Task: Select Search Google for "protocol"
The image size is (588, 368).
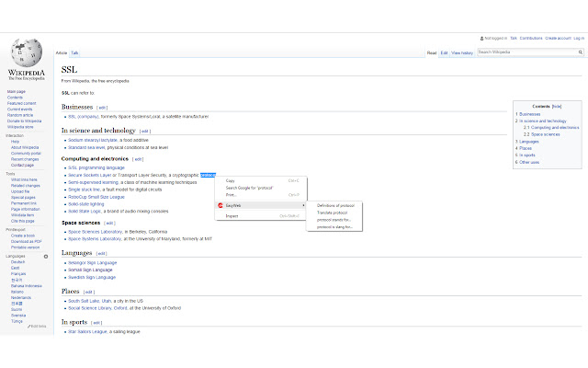Action: click(x=249, y=188)
